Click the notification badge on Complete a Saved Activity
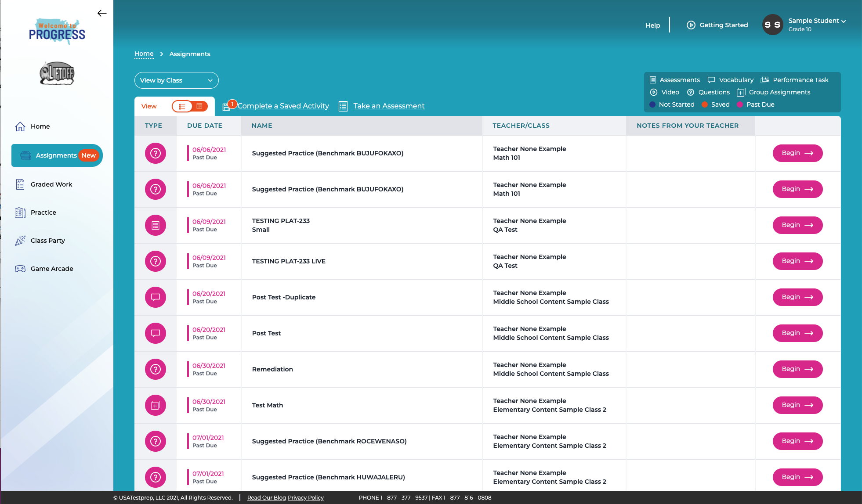Image resolution: width=862 pixels, height=504 pixels. click(232, 104)
